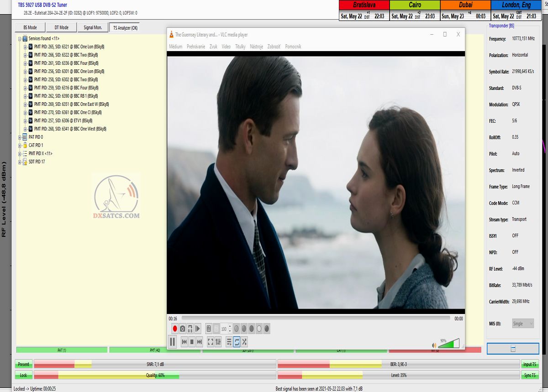Select BBC RB 1 service entry
The height and width of the screenshot is (392, 548).
pos(66,96)
